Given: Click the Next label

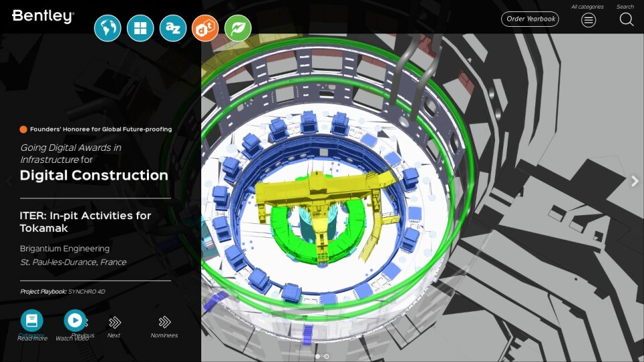Looking at the screenshot, I should click(x=114, y=335).
